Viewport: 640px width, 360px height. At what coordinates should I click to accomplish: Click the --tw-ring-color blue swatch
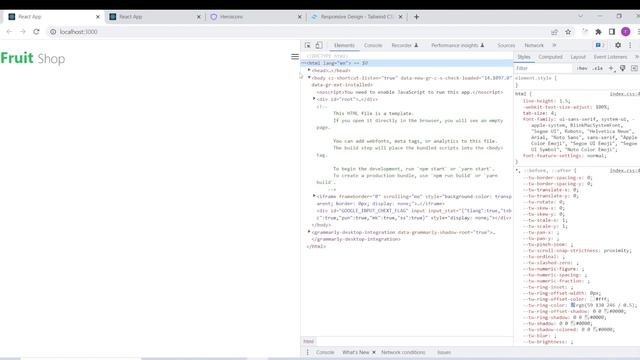(x=573, y=305)
